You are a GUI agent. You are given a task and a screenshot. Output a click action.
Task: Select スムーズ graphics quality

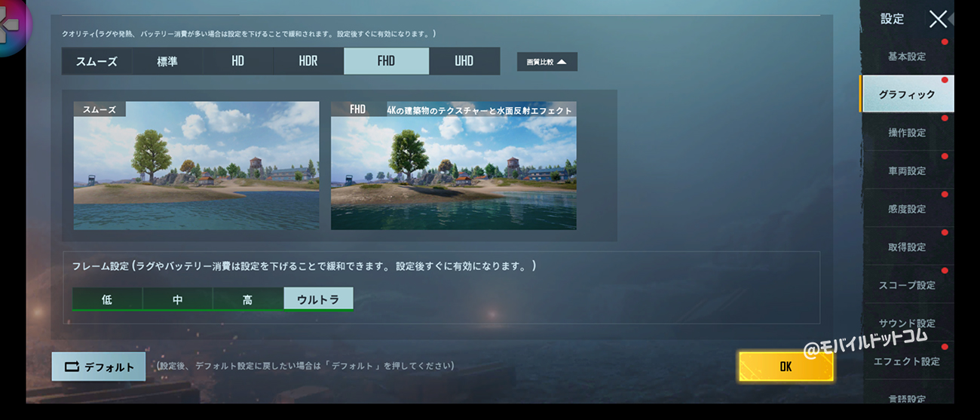97,61
